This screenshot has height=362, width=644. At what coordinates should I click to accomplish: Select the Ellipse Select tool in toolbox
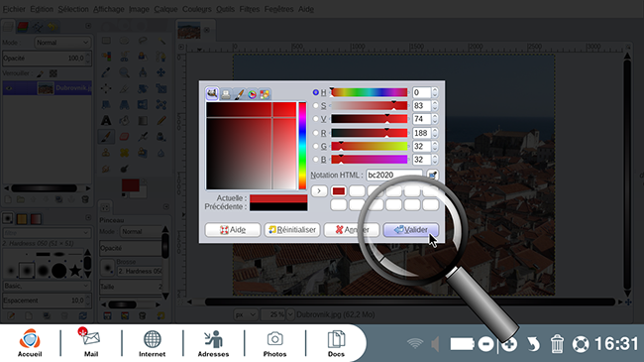tap(125, 41)
